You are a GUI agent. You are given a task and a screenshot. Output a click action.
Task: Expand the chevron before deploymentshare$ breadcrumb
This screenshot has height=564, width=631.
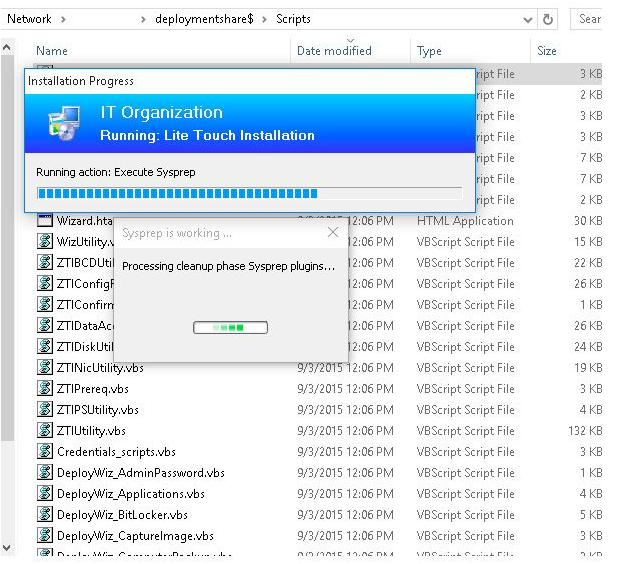click(x=143, y=19)
